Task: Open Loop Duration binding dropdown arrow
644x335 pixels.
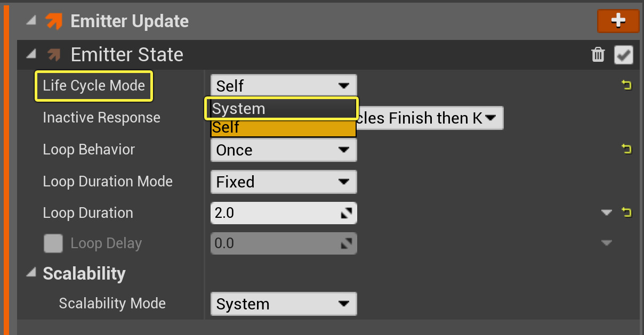Action: pos(606,213)
